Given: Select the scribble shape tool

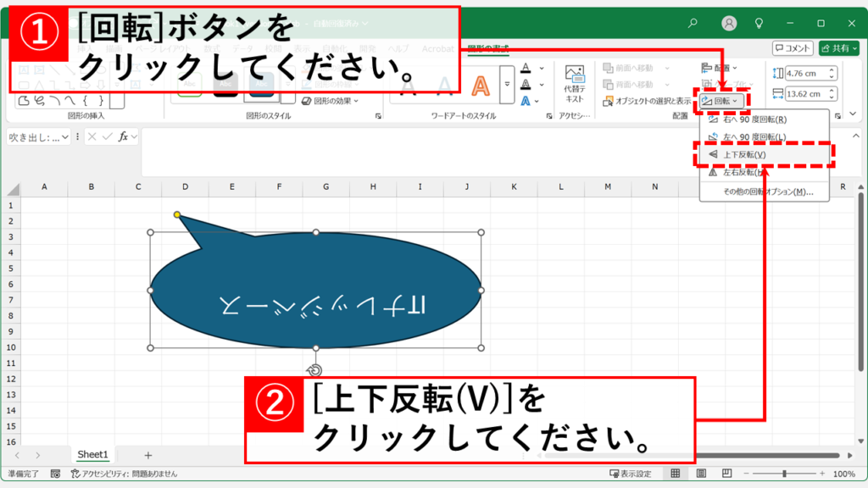Looking at the screenshot, I should [39, 101].
